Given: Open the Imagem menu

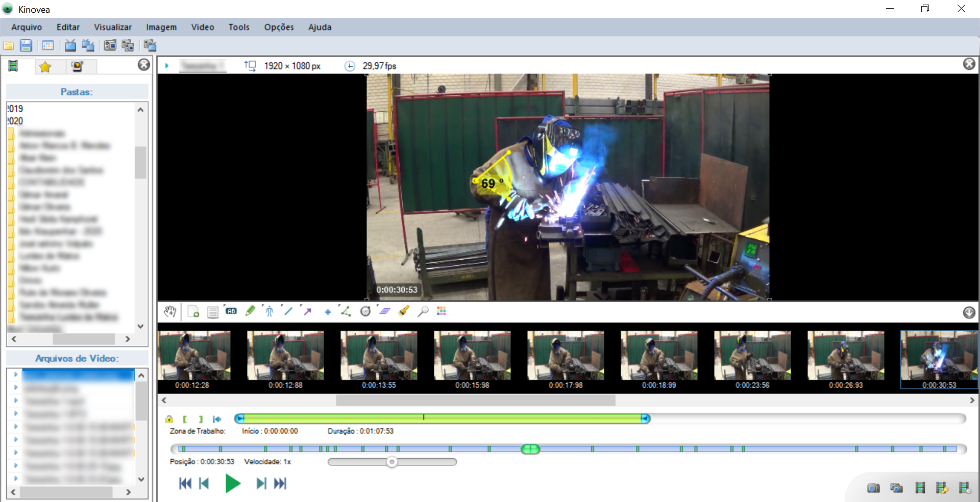Looking at the screenshot, I should 161,27.
